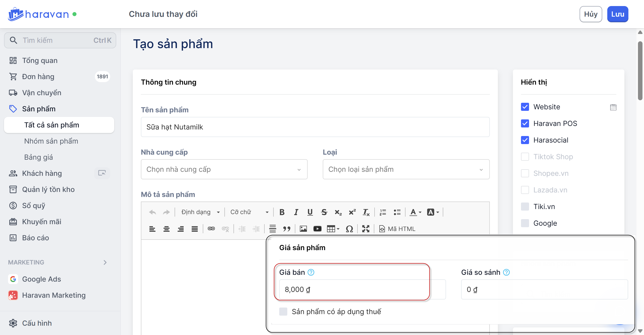Toggle strikethrough text formatting
Viewport: 644px width, 335px height.
pos(324,212)
